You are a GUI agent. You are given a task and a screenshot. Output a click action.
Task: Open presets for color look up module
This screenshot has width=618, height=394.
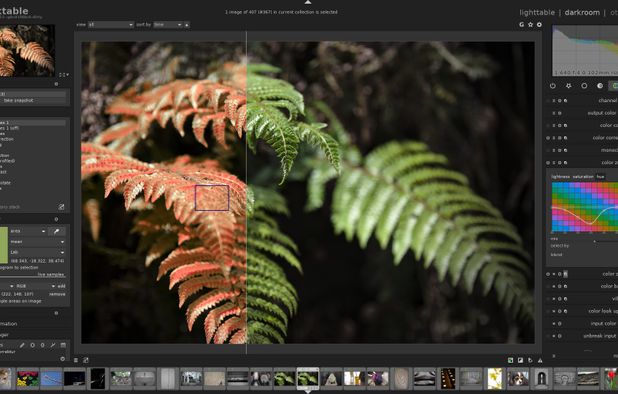566,311
